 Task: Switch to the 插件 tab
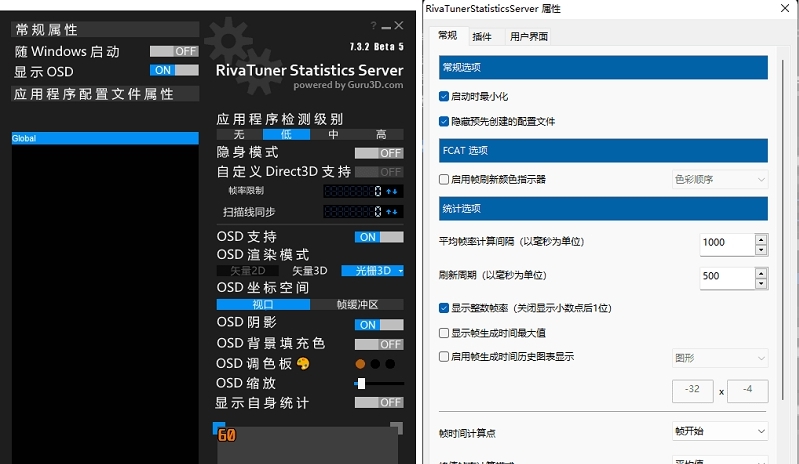coord(482,37)
